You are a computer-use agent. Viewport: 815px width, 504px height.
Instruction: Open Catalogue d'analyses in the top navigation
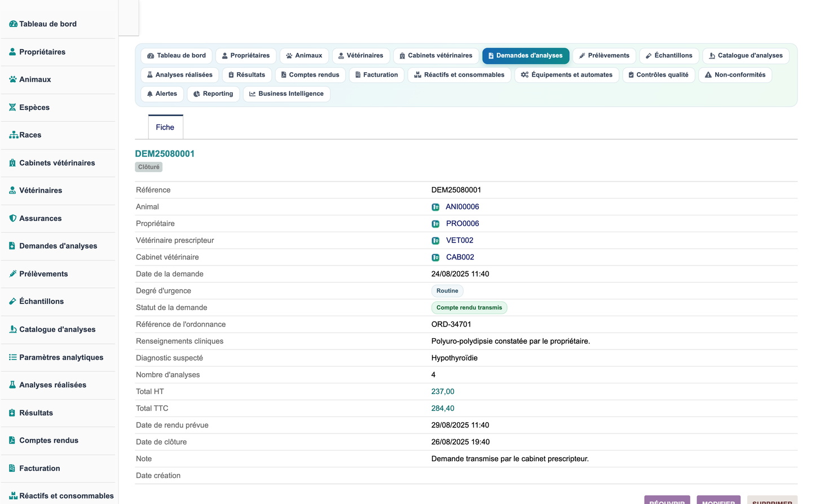746,56
